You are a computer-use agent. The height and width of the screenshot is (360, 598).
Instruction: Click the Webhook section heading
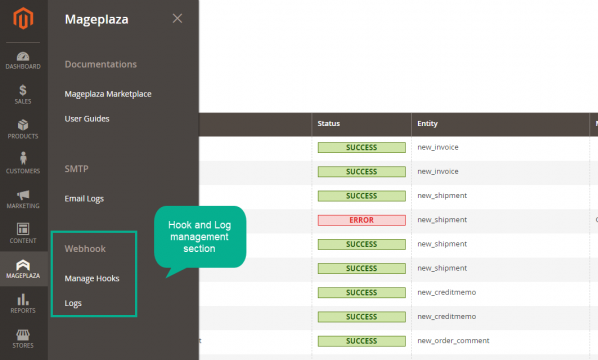coord(85,249)
